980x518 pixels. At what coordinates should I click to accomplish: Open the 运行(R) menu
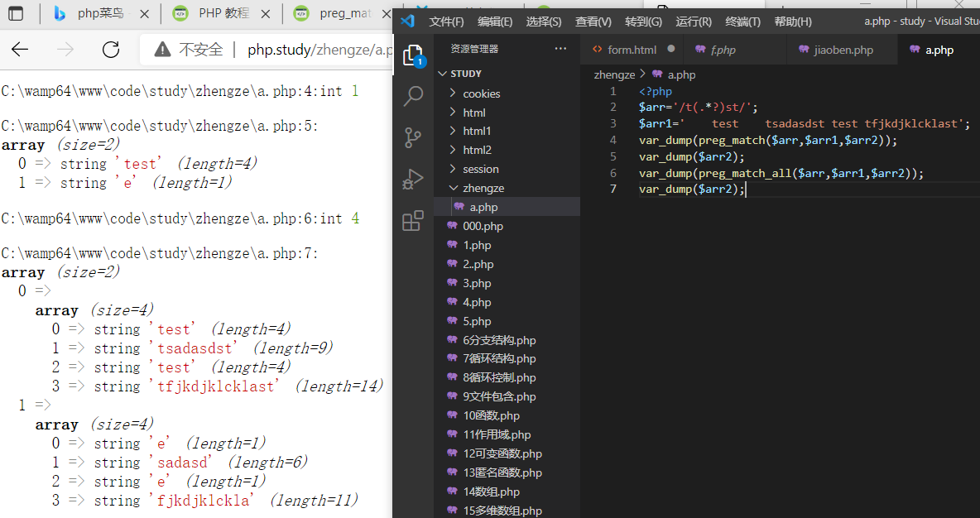click(693, 22)
